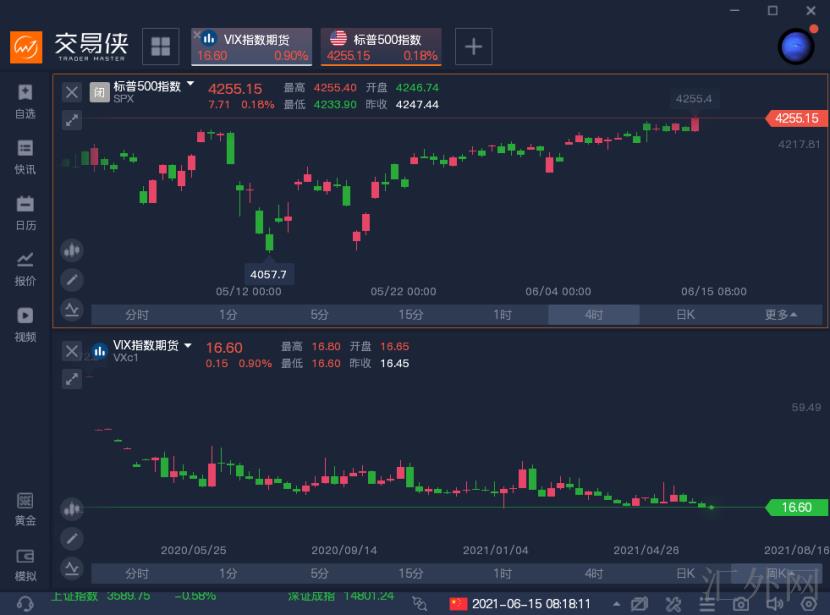830x615 pixels.
Task: Click the grid layout icon in header
Action: tap(160, 46)
